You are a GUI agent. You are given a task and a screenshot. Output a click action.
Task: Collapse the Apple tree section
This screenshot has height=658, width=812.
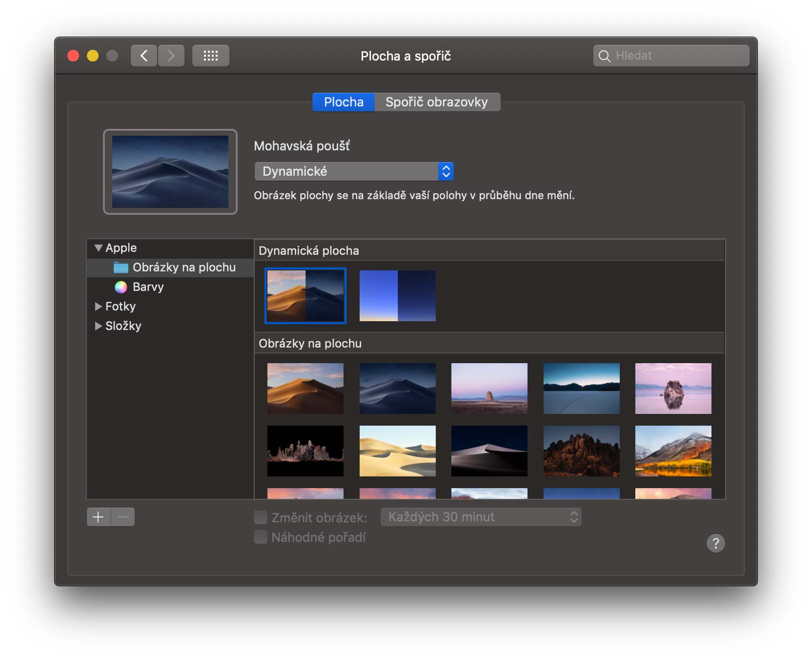tap(98, 248)
